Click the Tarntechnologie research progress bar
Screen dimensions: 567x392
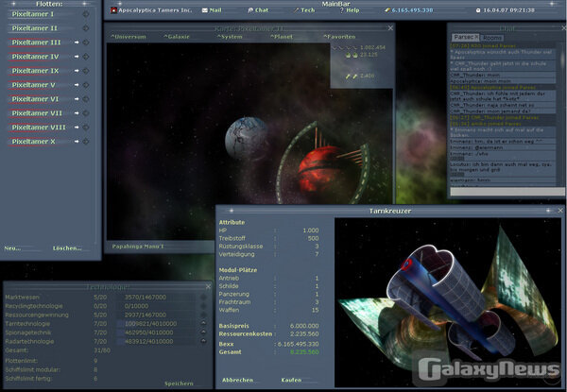click(157, 323)
